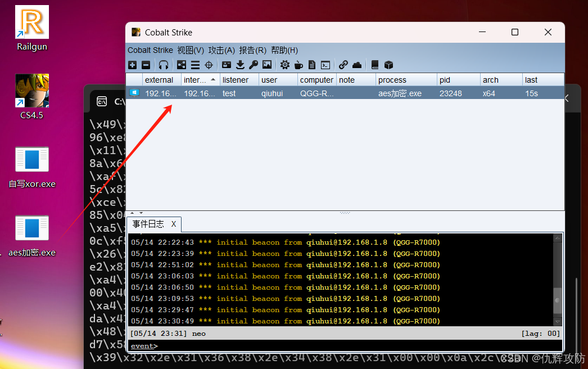Click log line at 05/14 22:51:02

pyautogui.click(x=286, y=265)
